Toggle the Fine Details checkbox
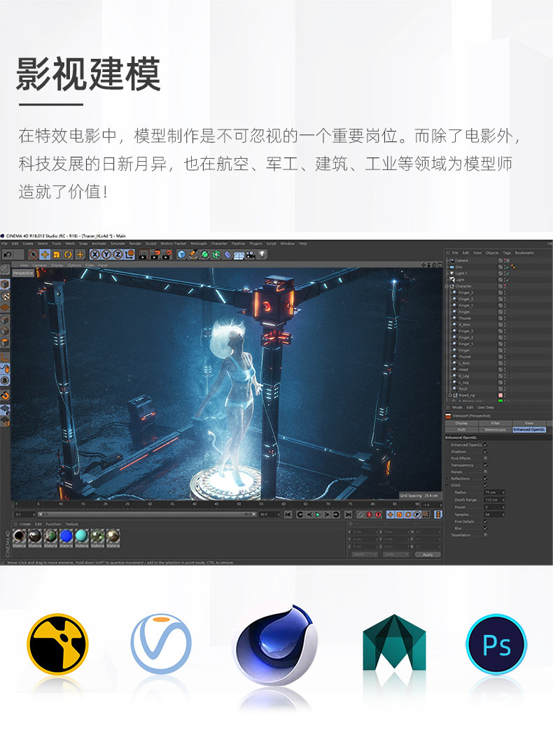 pos(486,521)
